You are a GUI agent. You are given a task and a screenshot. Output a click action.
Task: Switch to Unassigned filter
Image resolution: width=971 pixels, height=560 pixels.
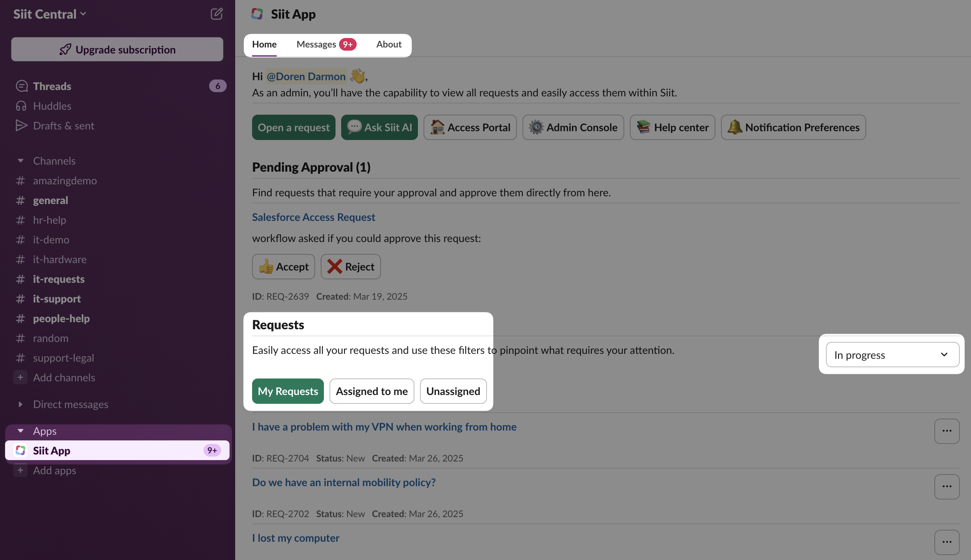coord(453,391)
